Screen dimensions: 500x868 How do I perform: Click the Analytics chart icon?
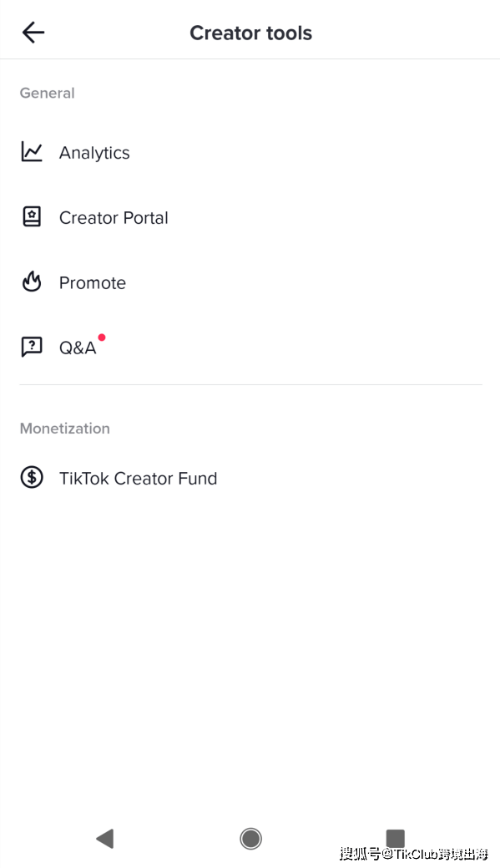pos(32,152)
